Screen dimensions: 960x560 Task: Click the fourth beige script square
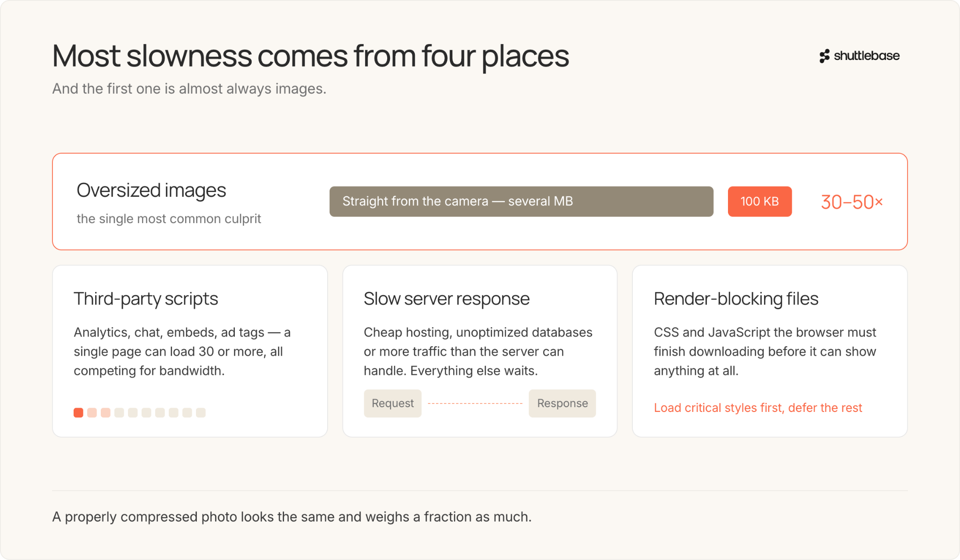pyautogui.click(x=119, y=412)
